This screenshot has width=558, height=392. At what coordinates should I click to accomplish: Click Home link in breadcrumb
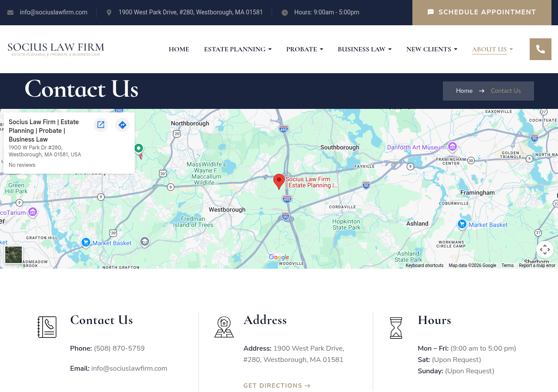(x=464, y=91)
